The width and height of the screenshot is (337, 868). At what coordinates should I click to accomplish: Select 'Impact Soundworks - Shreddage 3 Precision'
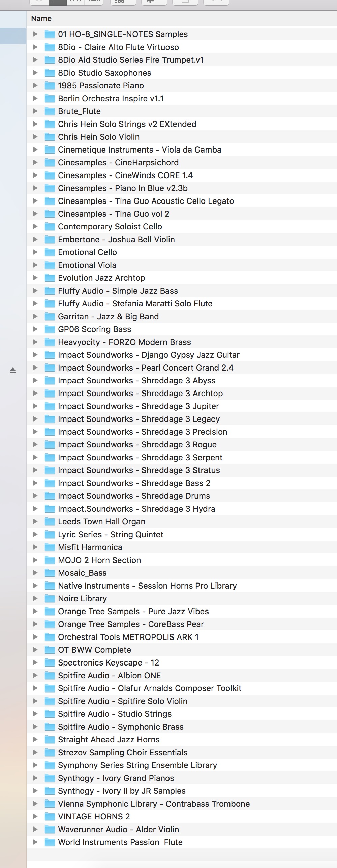[182, 432]
